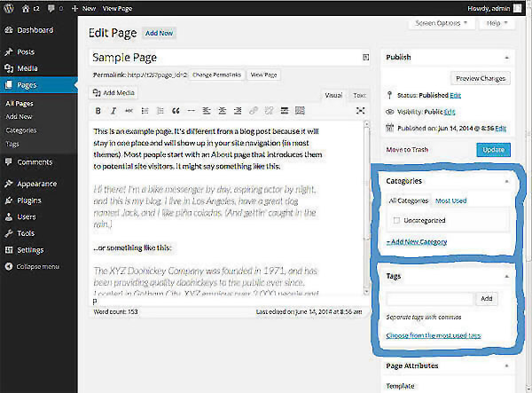
Task: Open the Most Used categories tab
Action: (450, 200)
